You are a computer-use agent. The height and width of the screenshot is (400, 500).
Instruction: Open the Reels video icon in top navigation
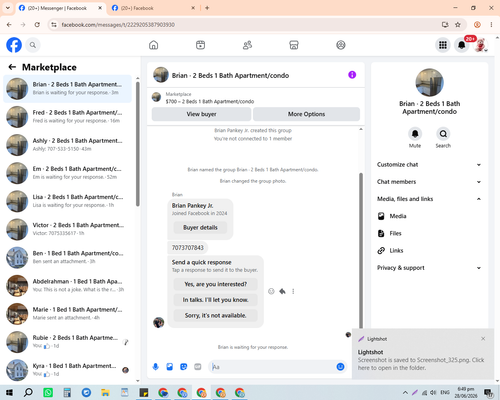pos(200,45)
